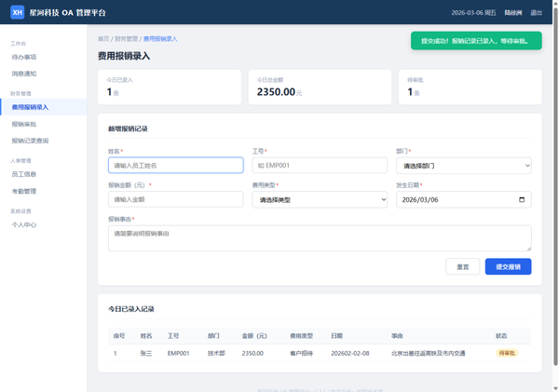This screenshot has width=559, height=392.
Task: Open 考勤管理 from the sidebar
Action: pos(24,191)
